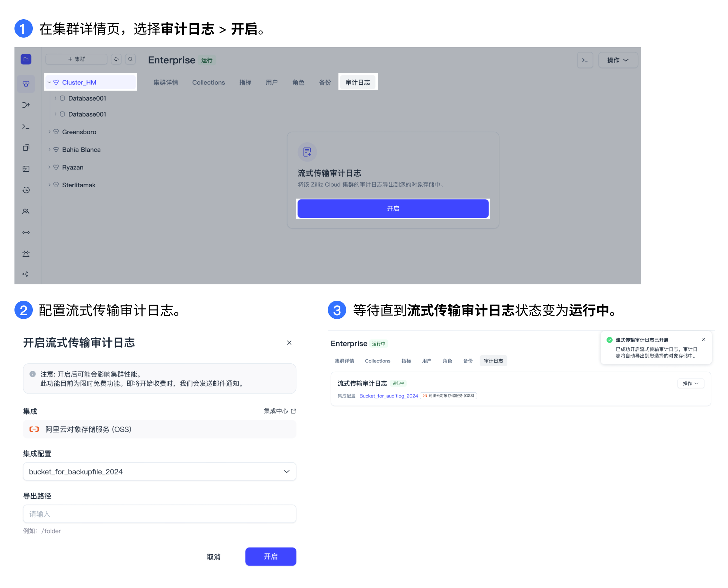The height and width of the screenshot is (588, 728).
Task: Click the external link icon beside 集成中心
Action: pos(293,411)
